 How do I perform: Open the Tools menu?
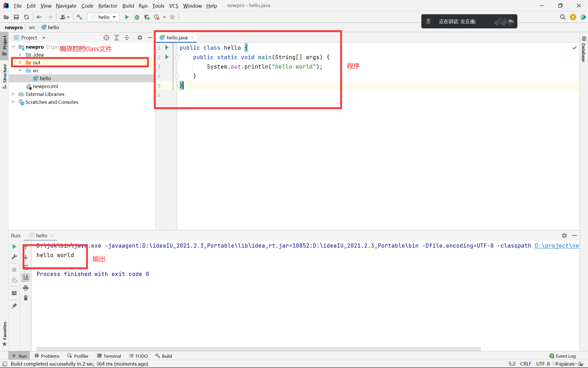(158, 6)
